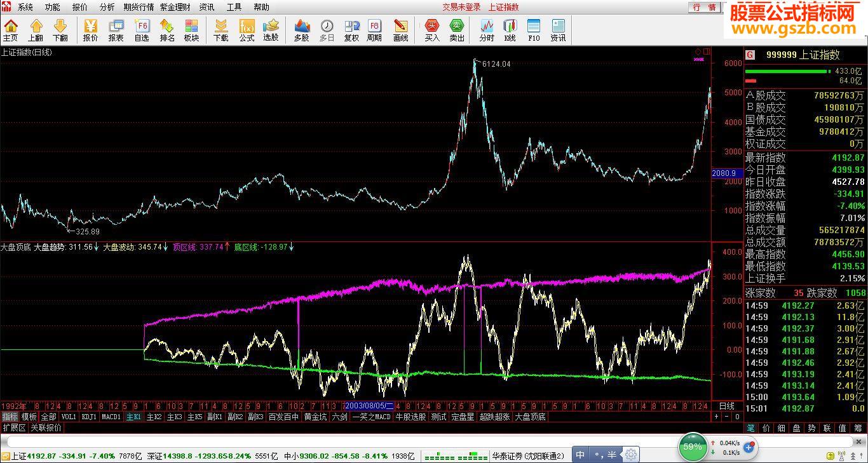Click the IME settings gear icon
This screenshot has width=868, height=463.
630,455
